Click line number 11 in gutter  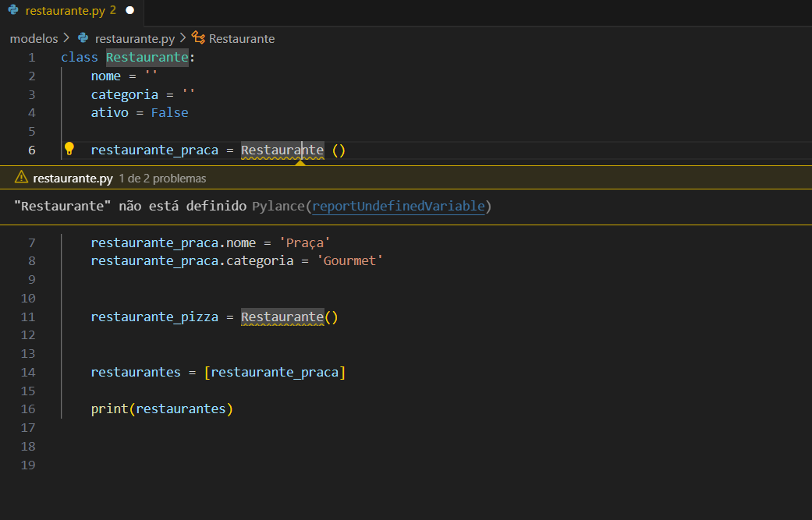[x=28, y=317]
